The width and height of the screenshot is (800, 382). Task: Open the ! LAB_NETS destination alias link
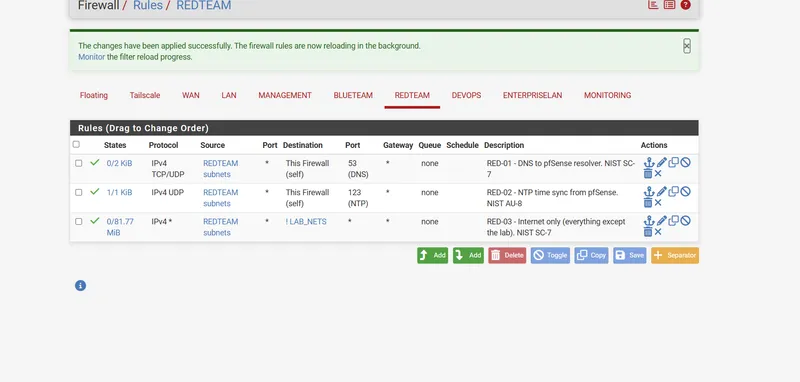[306, 221]
